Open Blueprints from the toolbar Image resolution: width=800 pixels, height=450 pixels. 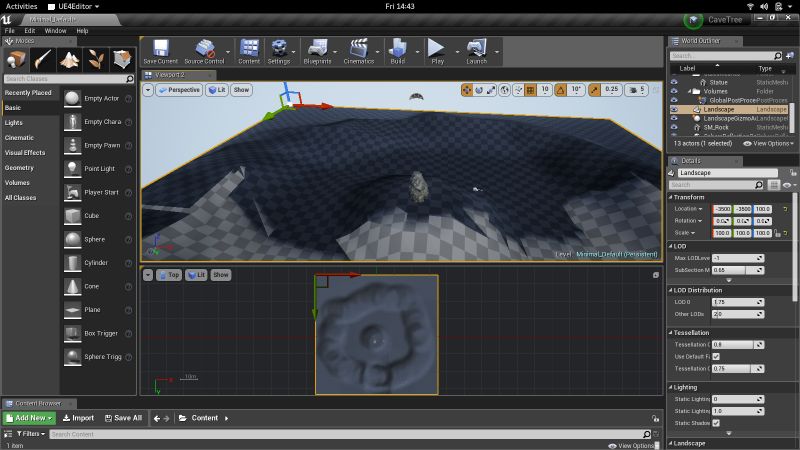[x=317, y=51]
